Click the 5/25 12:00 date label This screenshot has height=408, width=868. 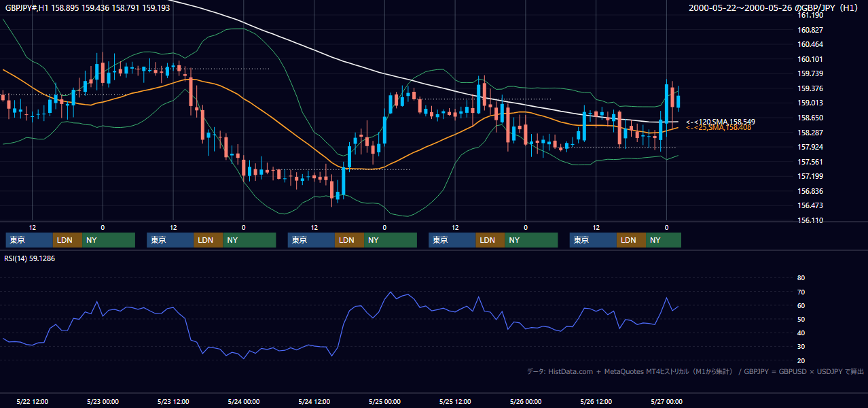tap(455, 402)
